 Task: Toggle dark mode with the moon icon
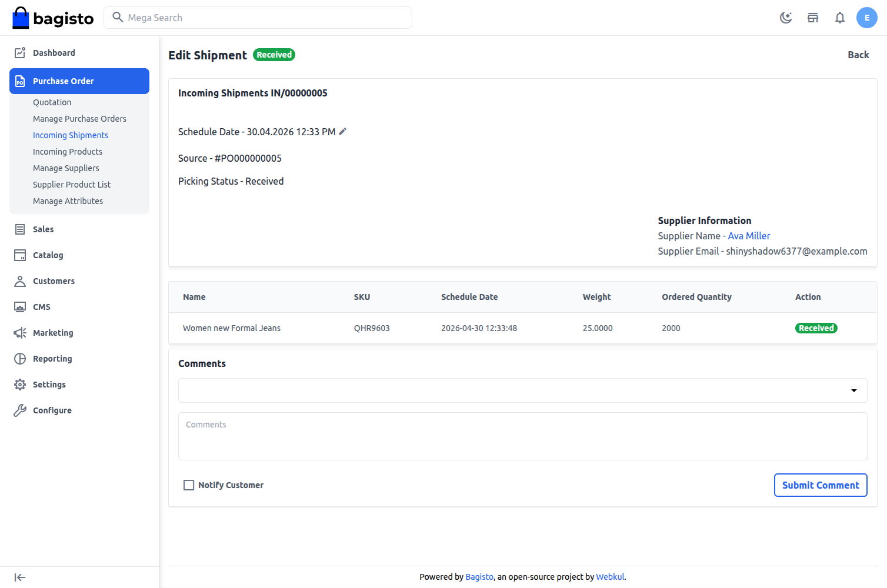786,18
